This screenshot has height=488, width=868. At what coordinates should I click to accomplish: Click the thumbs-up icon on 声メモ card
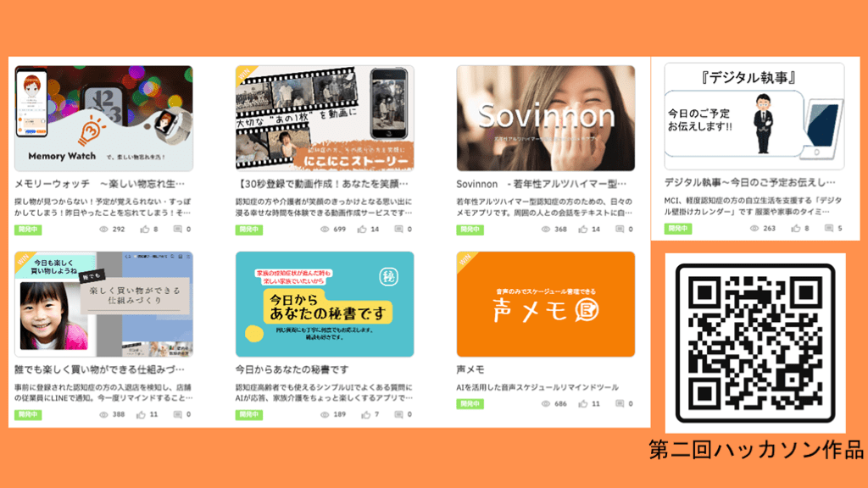click(x=583, y=404)
